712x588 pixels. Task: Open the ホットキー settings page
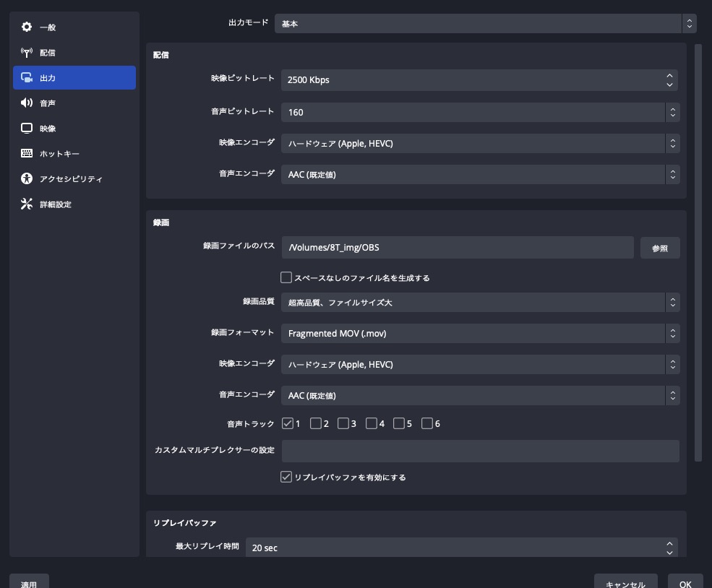74,154
